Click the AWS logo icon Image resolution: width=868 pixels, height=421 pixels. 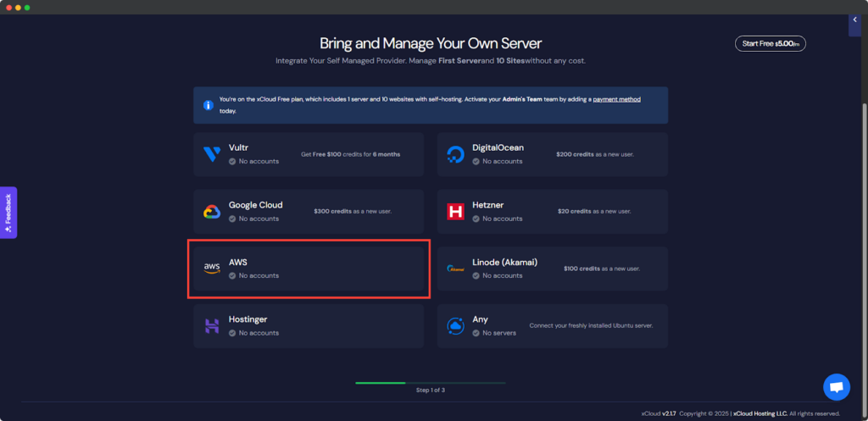coord(212,269)
